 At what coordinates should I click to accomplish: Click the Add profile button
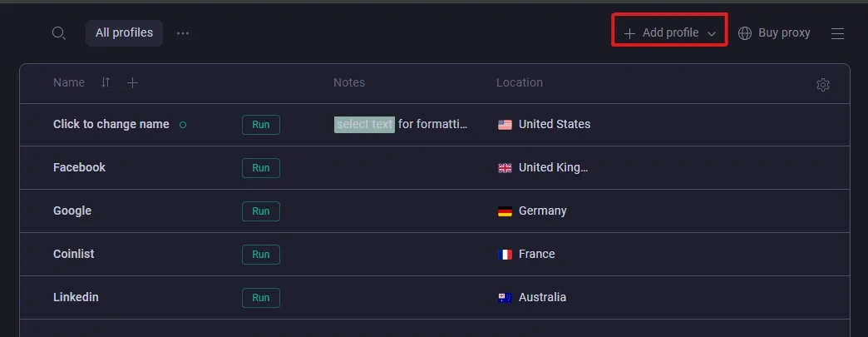point(663,33)
